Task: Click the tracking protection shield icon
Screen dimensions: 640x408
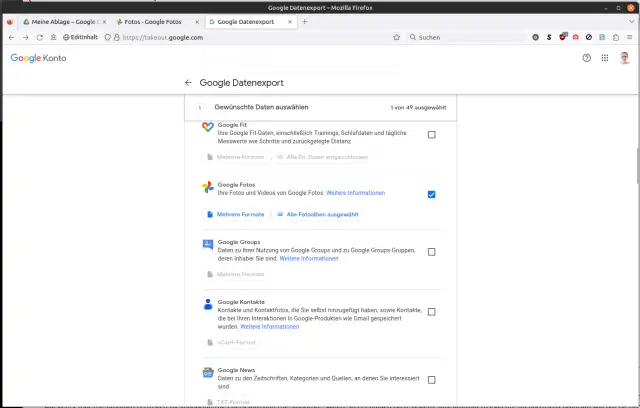Action: (108, 37)
